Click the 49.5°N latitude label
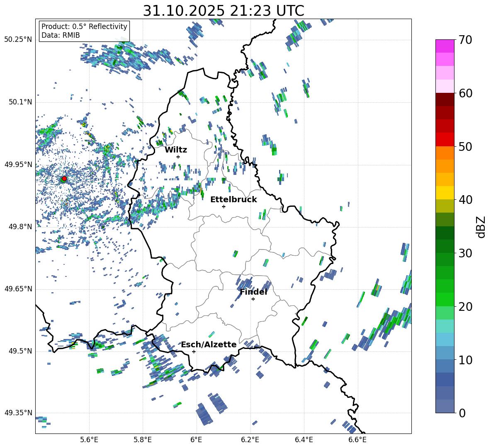This screenshot has width=491, height=448. click(20, 351)
